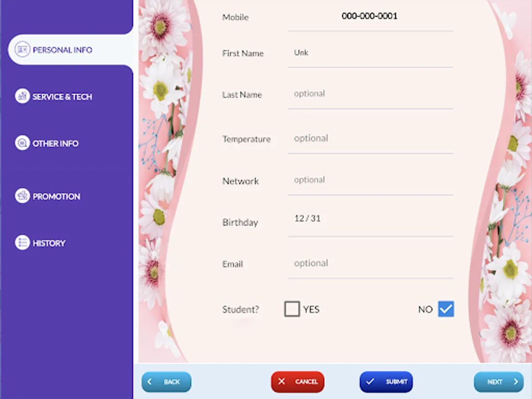Click the First Name label

tap(243, 53)
